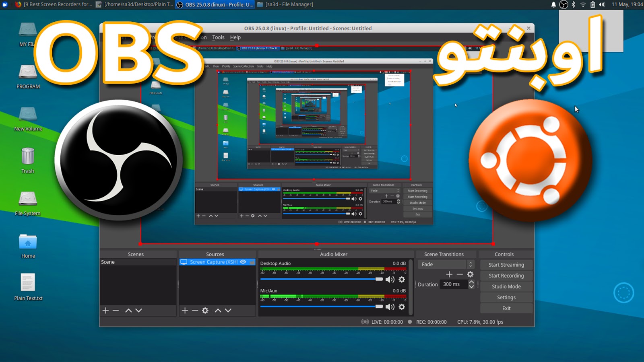
Task: Click the Start Recording button
Action: pos(506,276)
